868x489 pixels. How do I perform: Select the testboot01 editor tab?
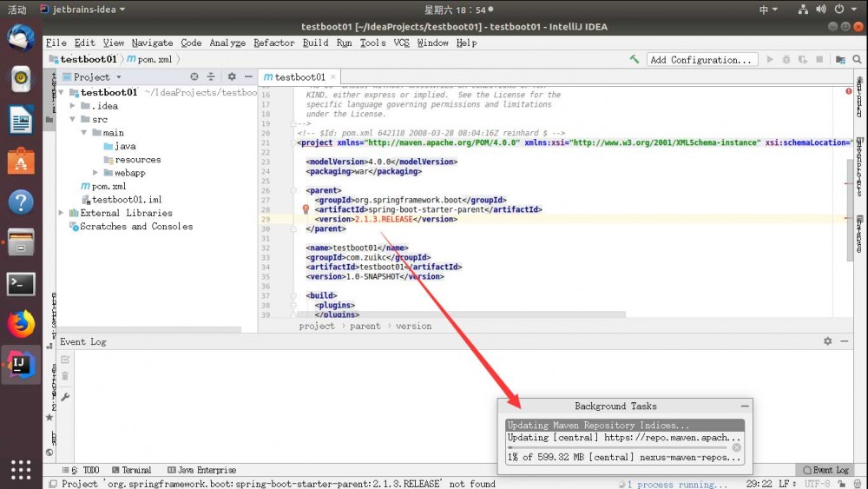pos(300,77)
